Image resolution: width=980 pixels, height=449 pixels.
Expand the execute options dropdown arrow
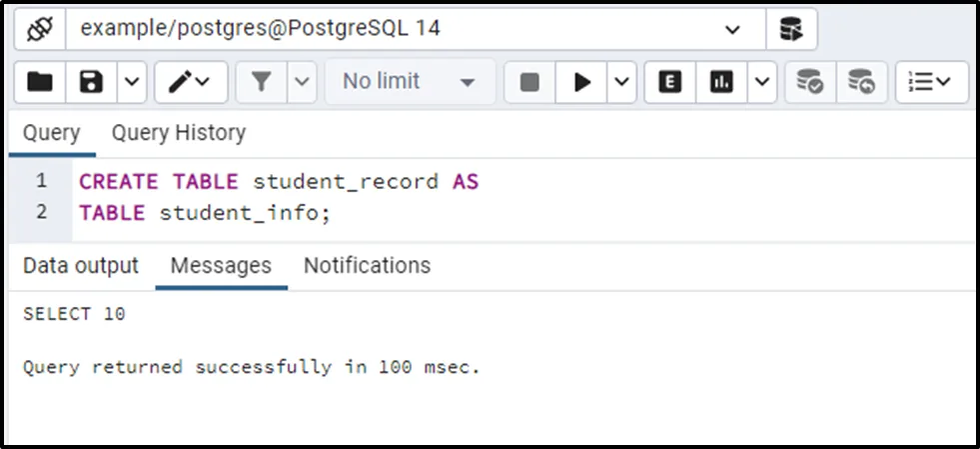[x=622, y=82]
